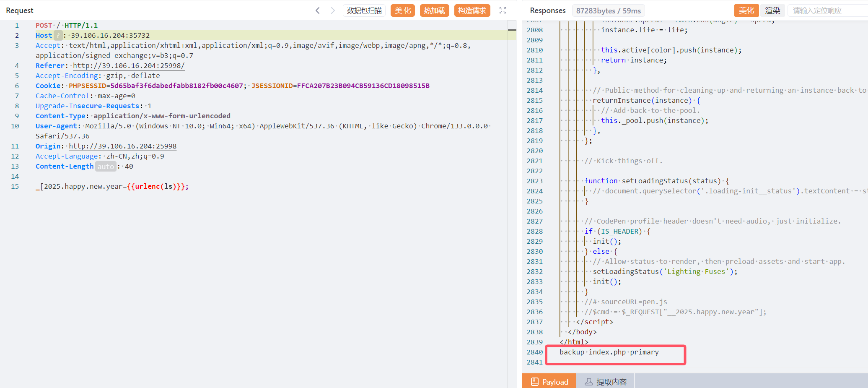Click the 热加载 button
Screen dimensions: 868x388
(435, 10)
